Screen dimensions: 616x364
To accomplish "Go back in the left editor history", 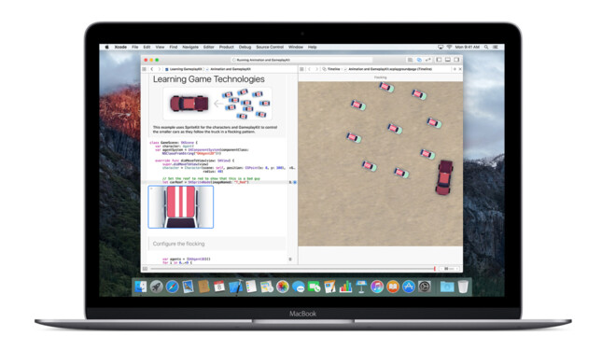I will tap(152, 69).
